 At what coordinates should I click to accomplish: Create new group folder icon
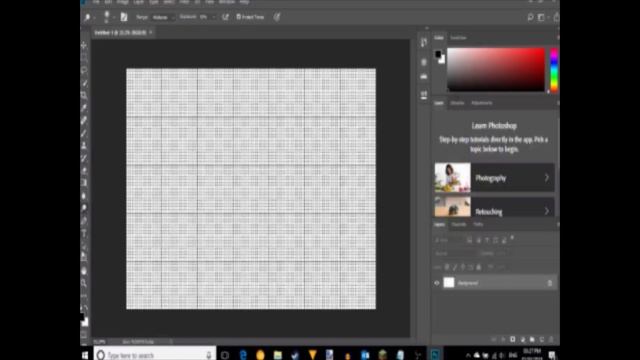point(532,339)
